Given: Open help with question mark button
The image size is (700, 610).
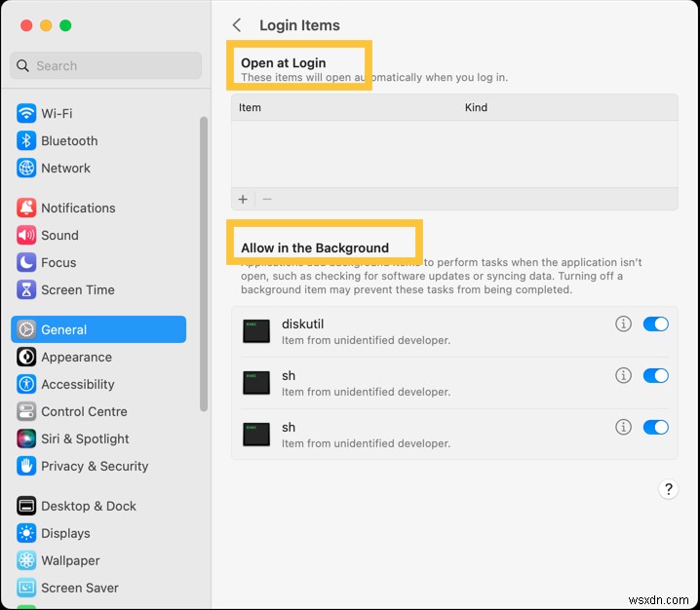Looking at the screenshot, I should (x=668, y=489).
